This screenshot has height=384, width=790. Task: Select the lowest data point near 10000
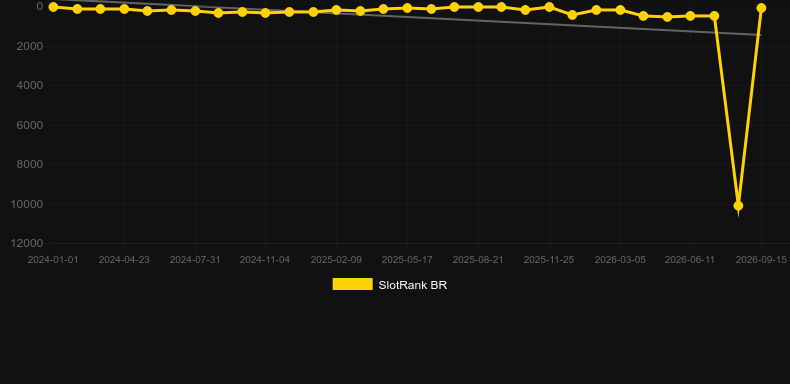[x=738, y=206]
